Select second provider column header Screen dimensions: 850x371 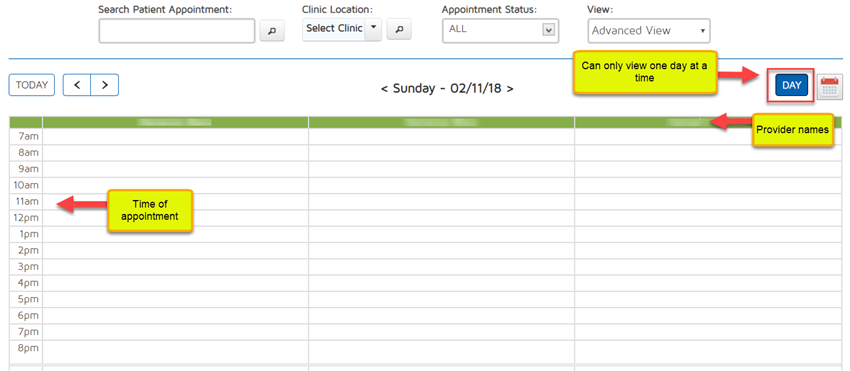pyautogui.click(x=441, y=122)
